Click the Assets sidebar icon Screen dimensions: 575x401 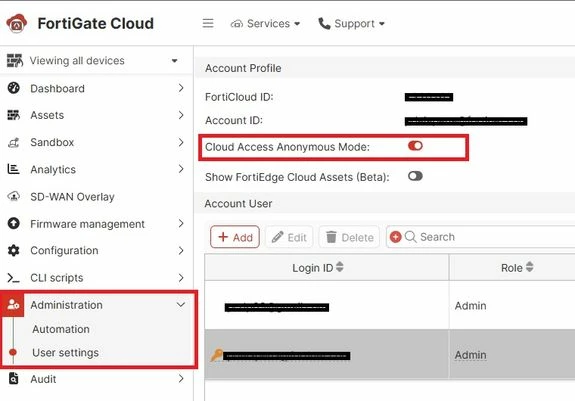coord(14,115)
